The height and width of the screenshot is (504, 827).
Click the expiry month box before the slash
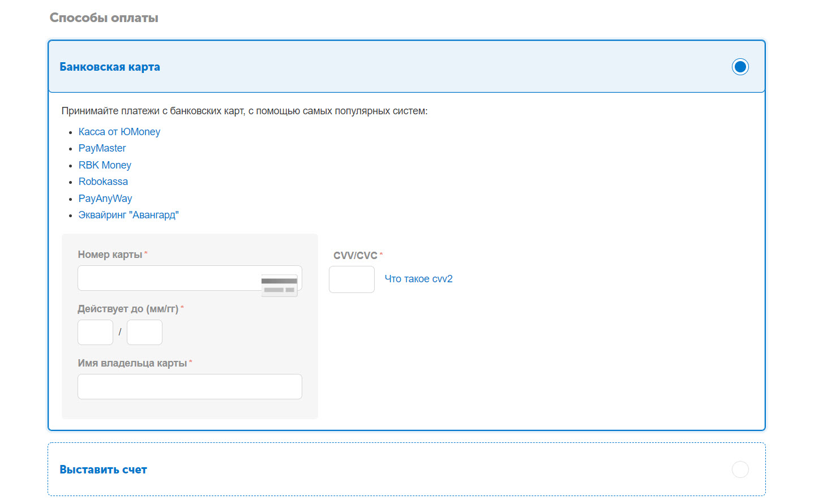(x=95, y=333)
